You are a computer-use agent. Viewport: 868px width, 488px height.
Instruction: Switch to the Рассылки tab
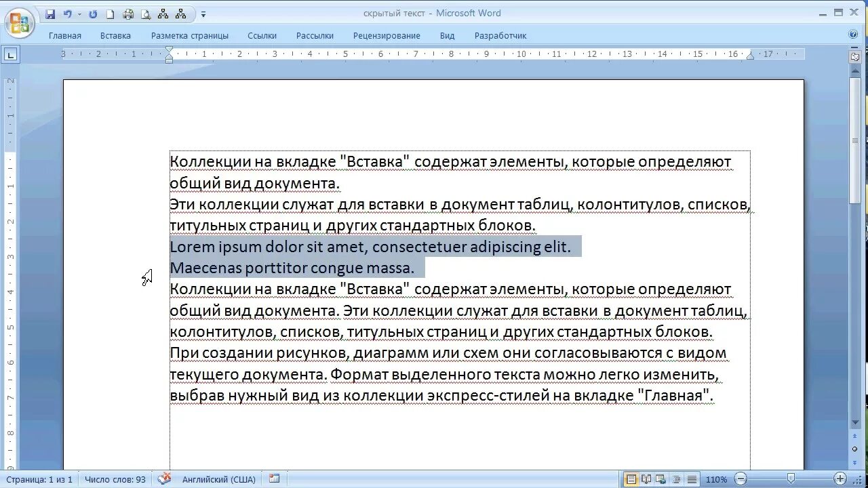[x=315, y=36]
